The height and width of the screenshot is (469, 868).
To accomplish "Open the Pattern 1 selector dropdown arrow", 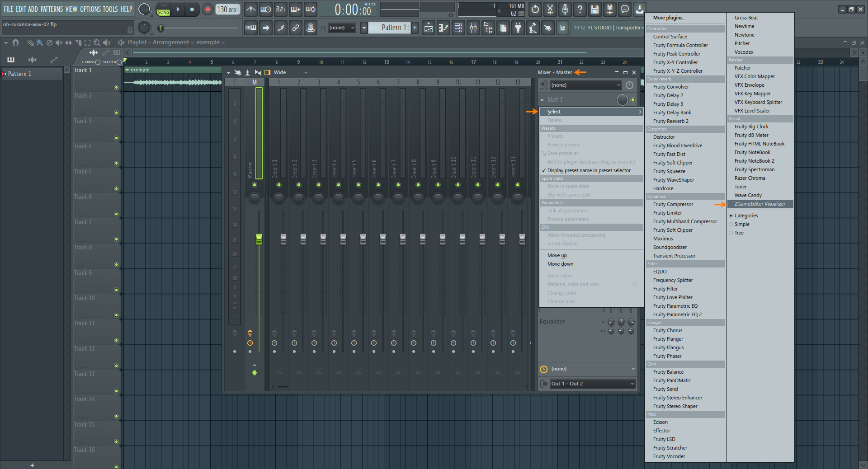I will coord(364,28).
